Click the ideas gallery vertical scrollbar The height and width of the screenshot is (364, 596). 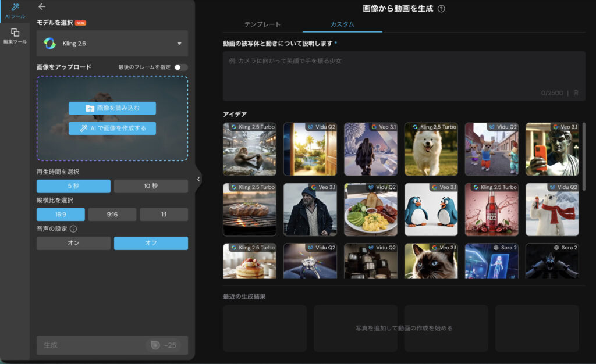click(583, 156)
